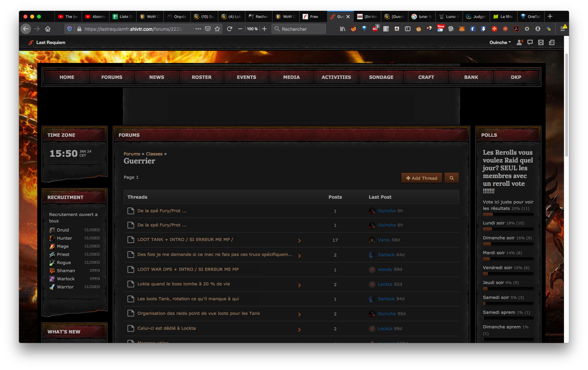Click the forum search magnifier button

(451, 178)
